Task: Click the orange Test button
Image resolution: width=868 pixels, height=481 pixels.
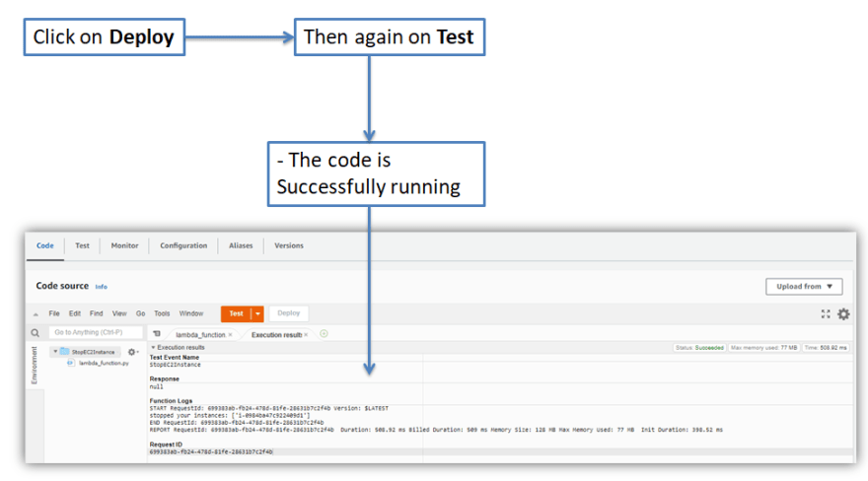Action: (236, 313)
